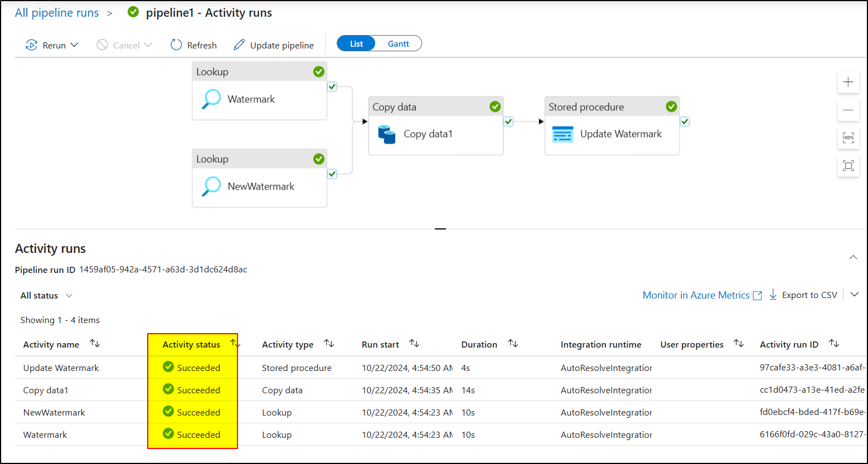
Task: Click the pane splitter handle above Activity runs
Action: 440,229
